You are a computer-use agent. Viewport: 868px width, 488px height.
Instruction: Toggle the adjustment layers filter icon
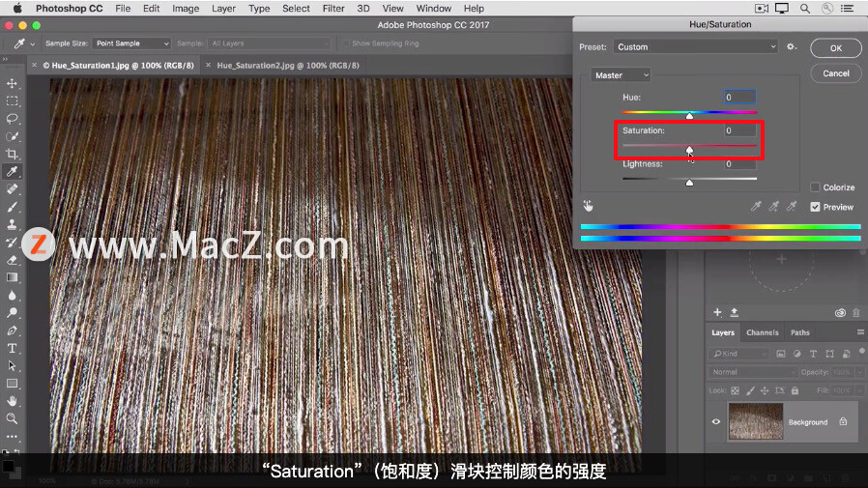796,354
